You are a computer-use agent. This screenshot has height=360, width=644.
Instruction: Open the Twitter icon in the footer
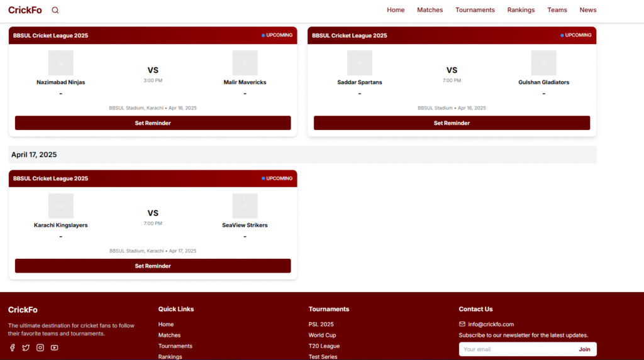(26, 347)
